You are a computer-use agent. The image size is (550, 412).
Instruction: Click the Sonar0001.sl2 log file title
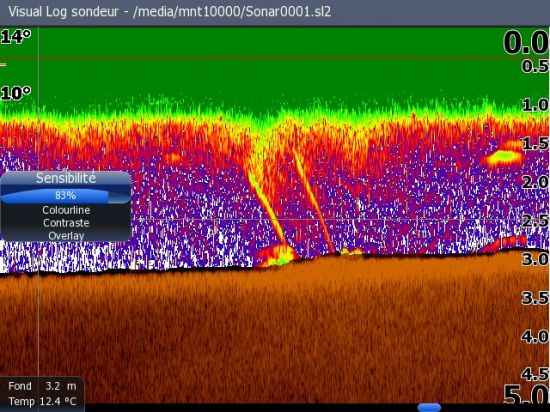288,12
